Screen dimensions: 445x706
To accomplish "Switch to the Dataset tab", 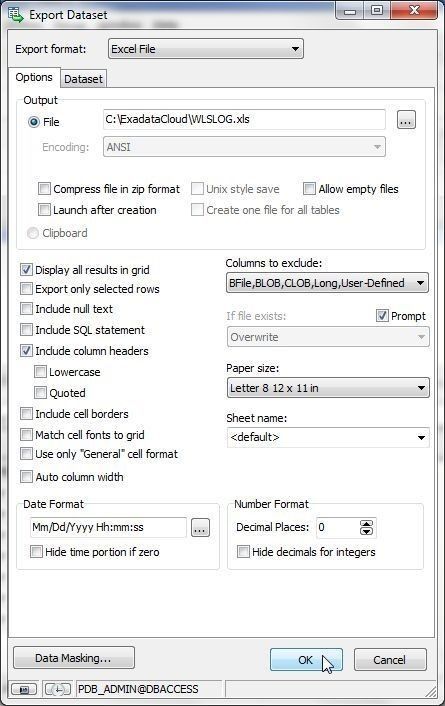I will click(x=83, y=79).
